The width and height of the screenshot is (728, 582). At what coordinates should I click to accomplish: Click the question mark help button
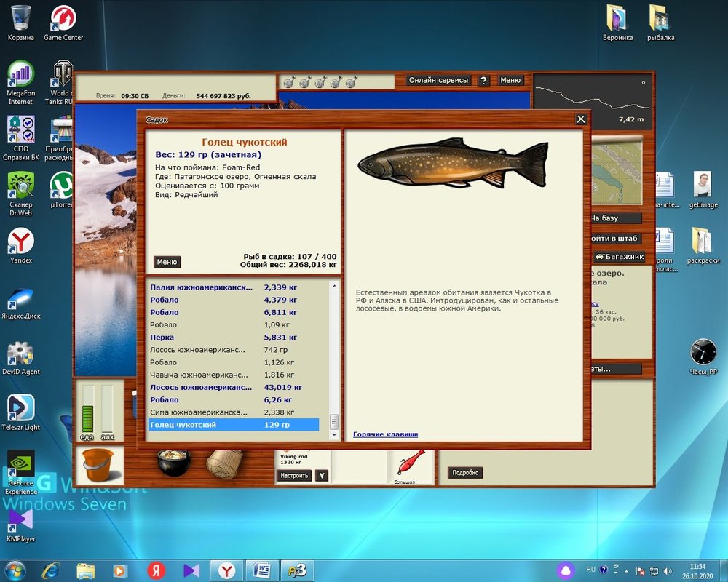tap(484, 81)
